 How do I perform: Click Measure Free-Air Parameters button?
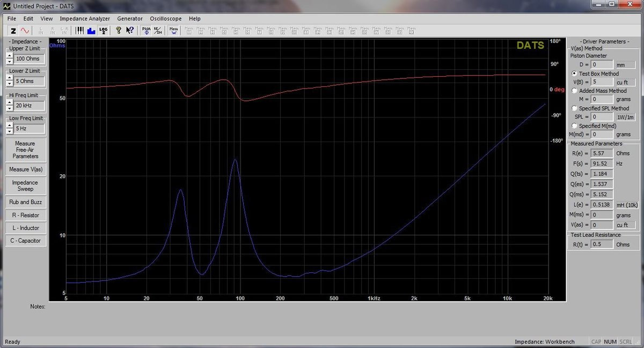click(25, 150)
